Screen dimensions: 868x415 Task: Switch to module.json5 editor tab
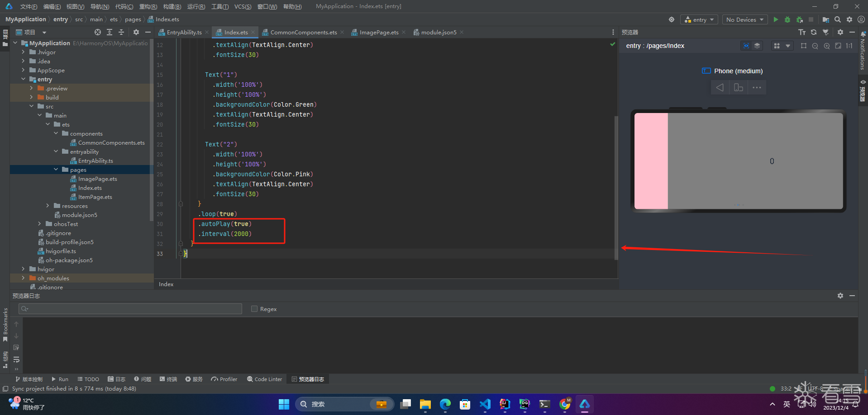tap(439, 32)
